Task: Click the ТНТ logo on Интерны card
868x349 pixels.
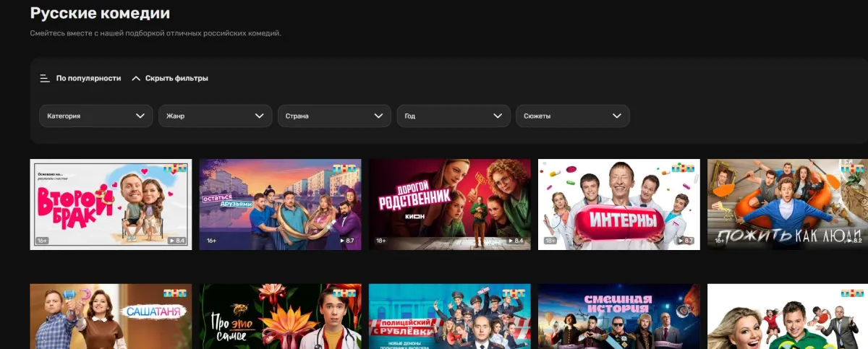Action: (683, 169)
